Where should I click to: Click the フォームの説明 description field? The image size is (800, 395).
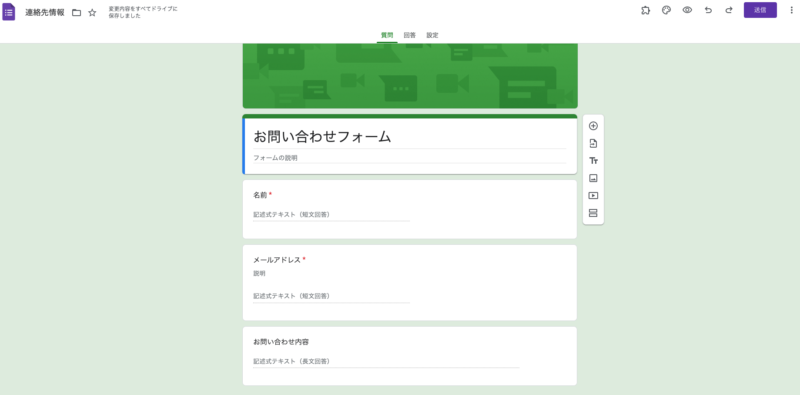(410, 158)
